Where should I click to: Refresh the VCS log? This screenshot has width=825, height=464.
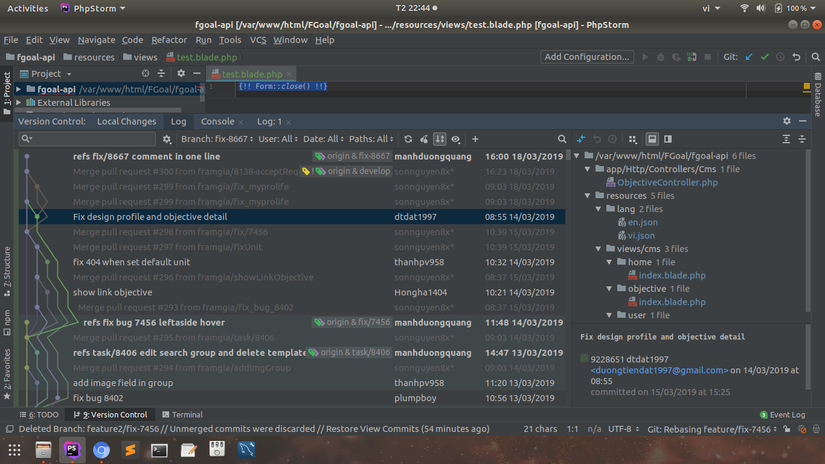click(x=408, y=139)
